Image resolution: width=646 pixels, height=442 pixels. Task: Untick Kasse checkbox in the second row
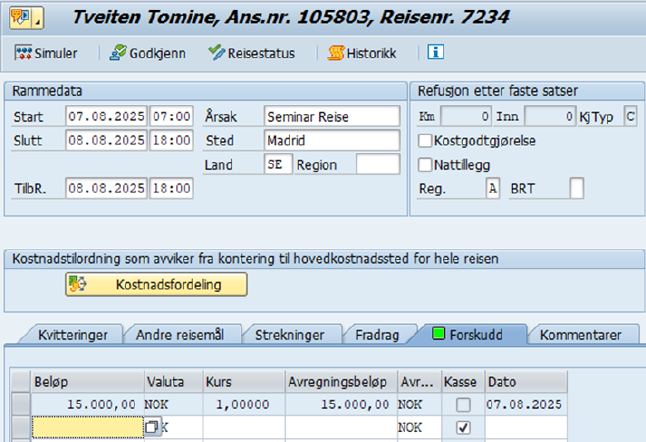(463, 428)
